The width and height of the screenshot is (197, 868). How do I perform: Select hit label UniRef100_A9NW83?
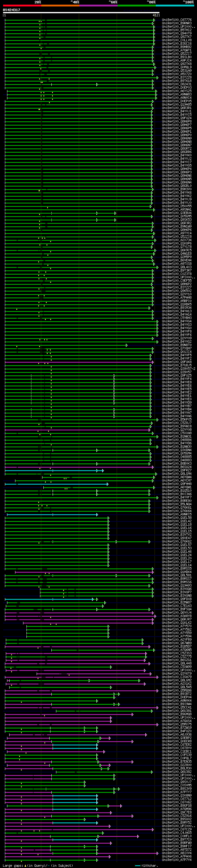point(176,94)
